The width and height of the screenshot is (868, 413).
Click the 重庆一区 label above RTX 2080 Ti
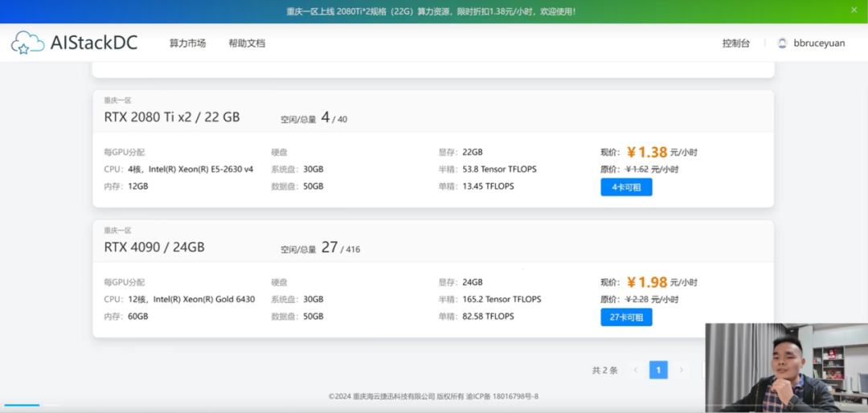117,100
